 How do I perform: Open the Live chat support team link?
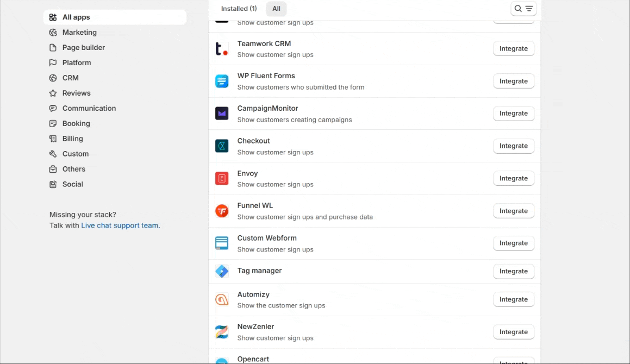(120, 225)
